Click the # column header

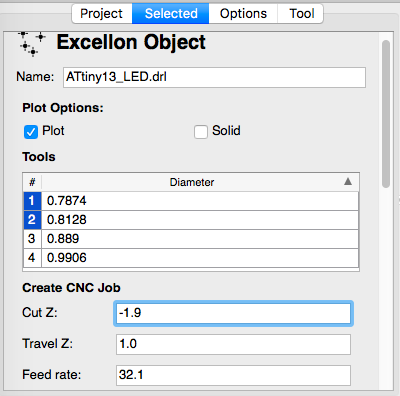click(x=32, y=182)
